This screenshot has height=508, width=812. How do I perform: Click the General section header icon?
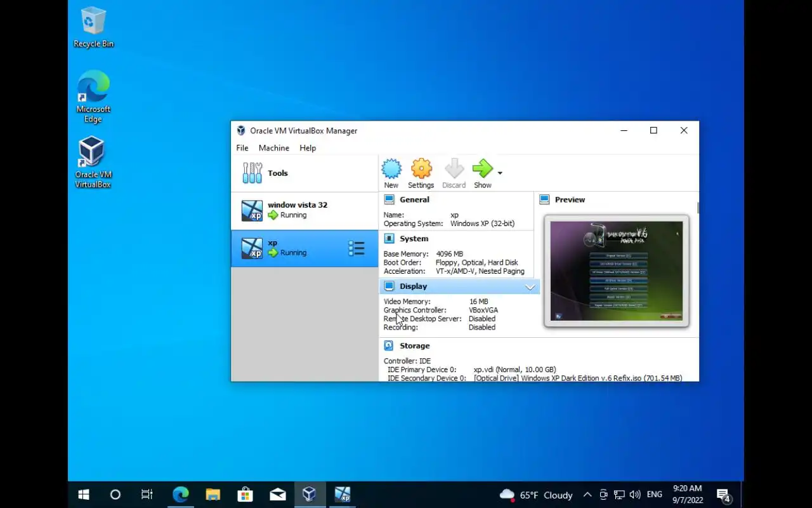(x=389, y=199)
